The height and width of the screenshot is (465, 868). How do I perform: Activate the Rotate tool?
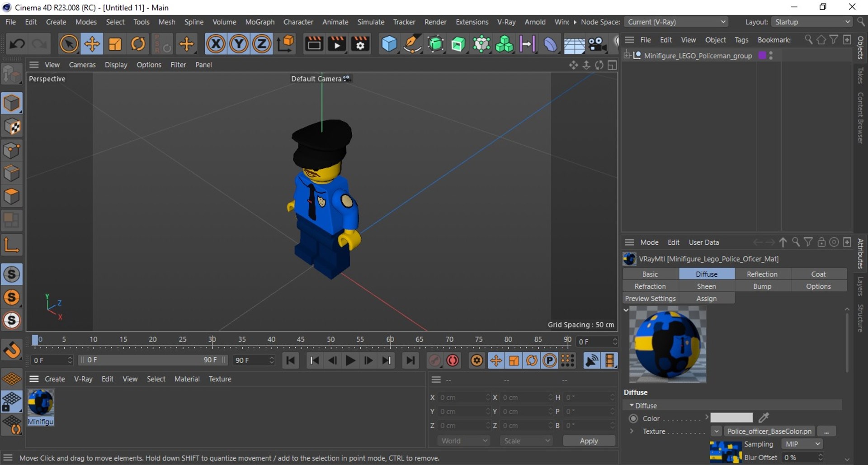138,44
